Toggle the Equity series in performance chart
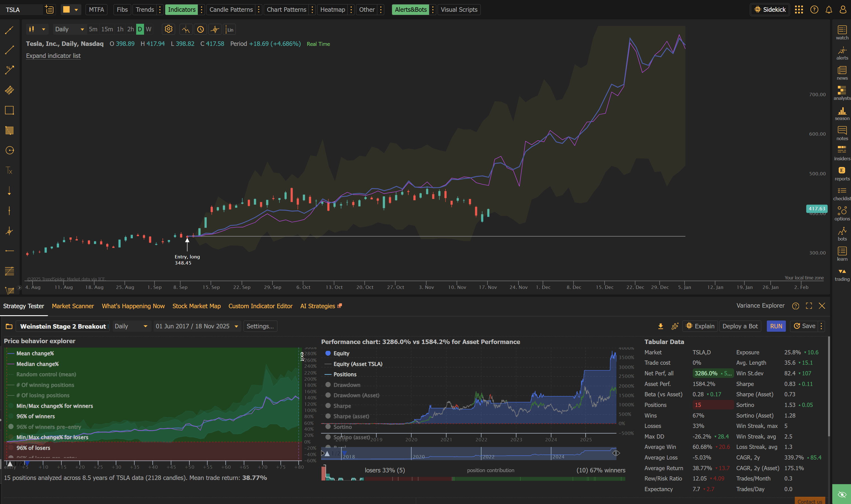 [337, 353]
